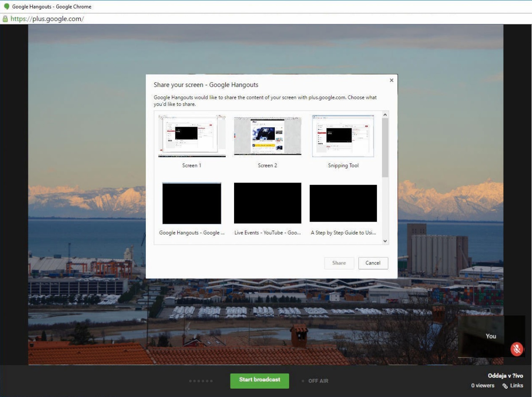This screenshot has height=397, width=532.
Task: Start the broadcast with green button
Action: click(x=259, y=381)
